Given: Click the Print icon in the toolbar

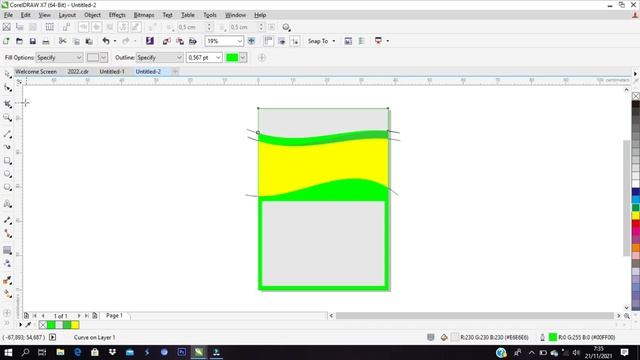Looking at the screenshot, I should (46, 41).
